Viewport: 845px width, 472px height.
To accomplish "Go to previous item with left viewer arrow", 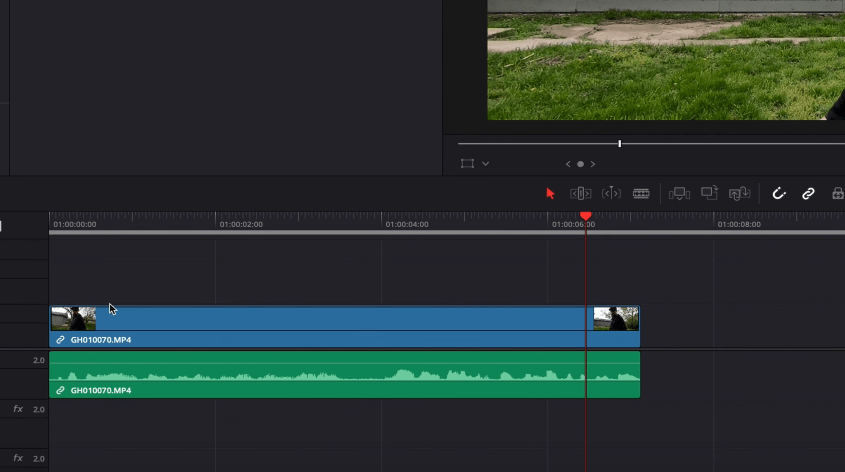I will click(x=567, y=164).
